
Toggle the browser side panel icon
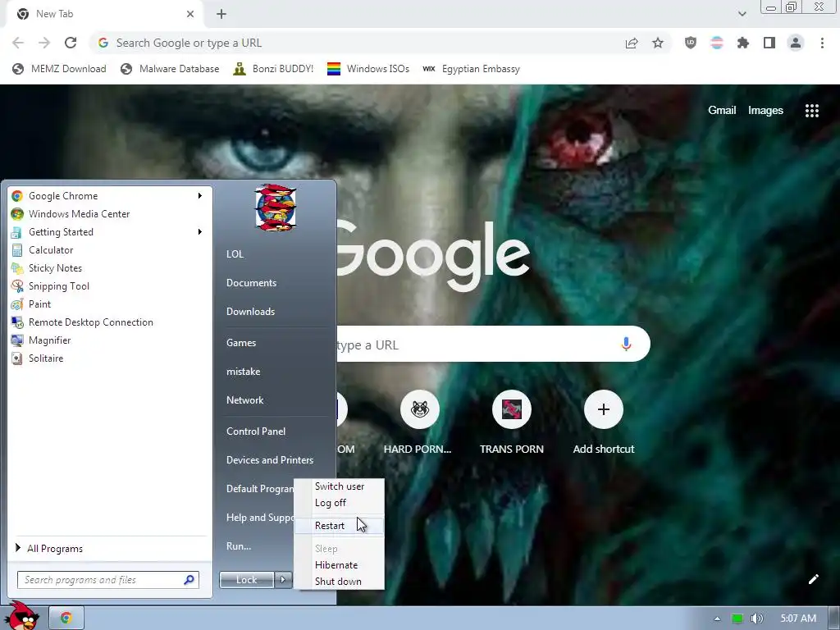[769, 43]
